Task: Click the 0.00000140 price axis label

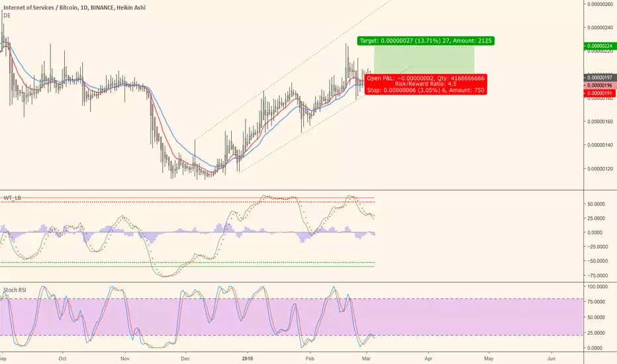Action: pyautogui.click(x=600, y=145)
